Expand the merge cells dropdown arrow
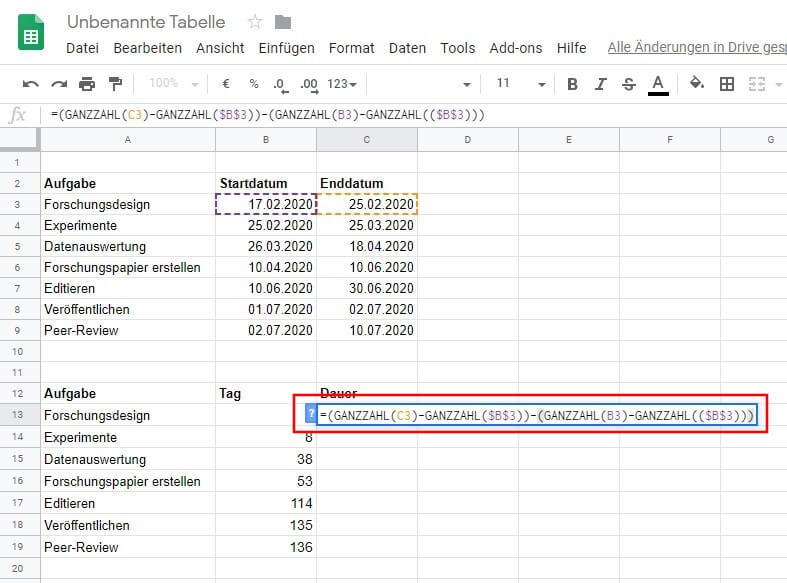 click(x=779, y=84)
